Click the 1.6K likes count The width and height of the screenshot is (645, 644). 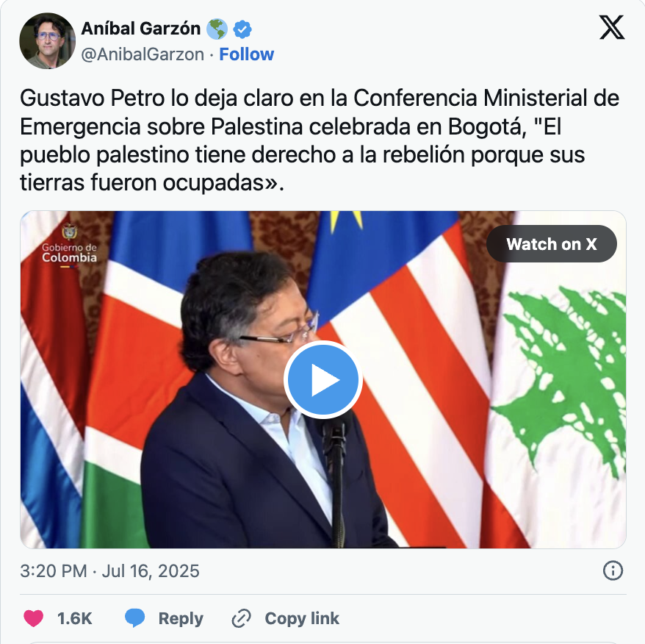pos(74,618)
